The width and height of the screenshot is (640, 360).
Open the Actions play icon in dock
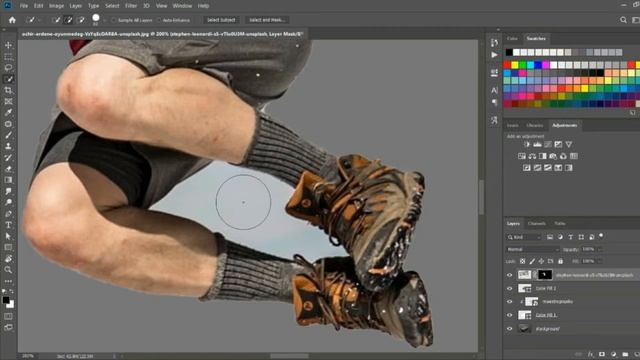click(x=494, y=55)
